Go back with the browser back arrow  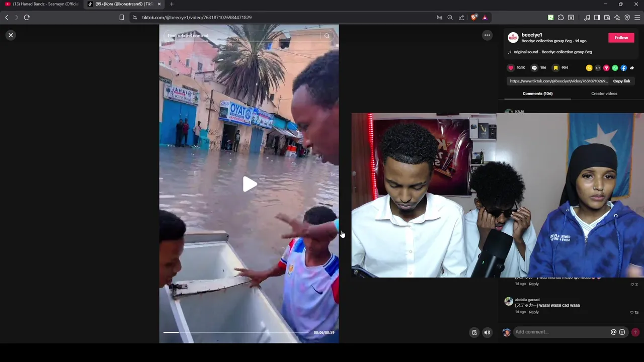click(7, 18)
